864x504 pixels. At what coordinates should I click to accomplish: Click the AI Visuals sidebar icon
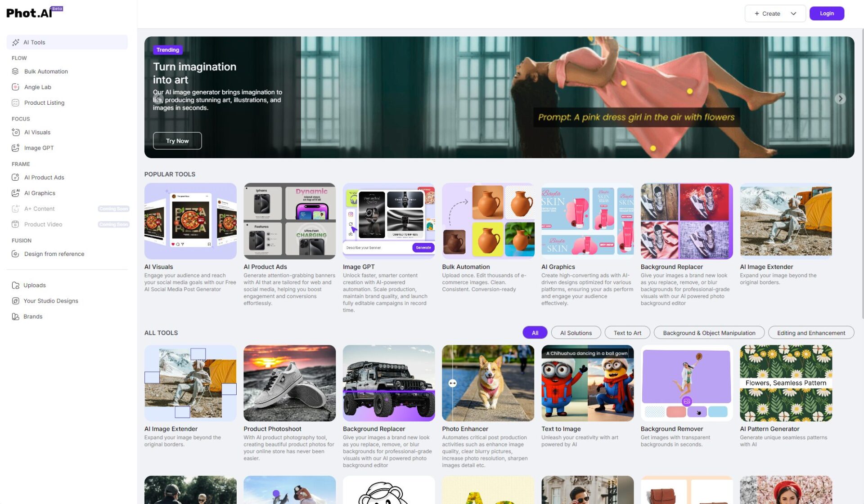[x=15, y=132]
